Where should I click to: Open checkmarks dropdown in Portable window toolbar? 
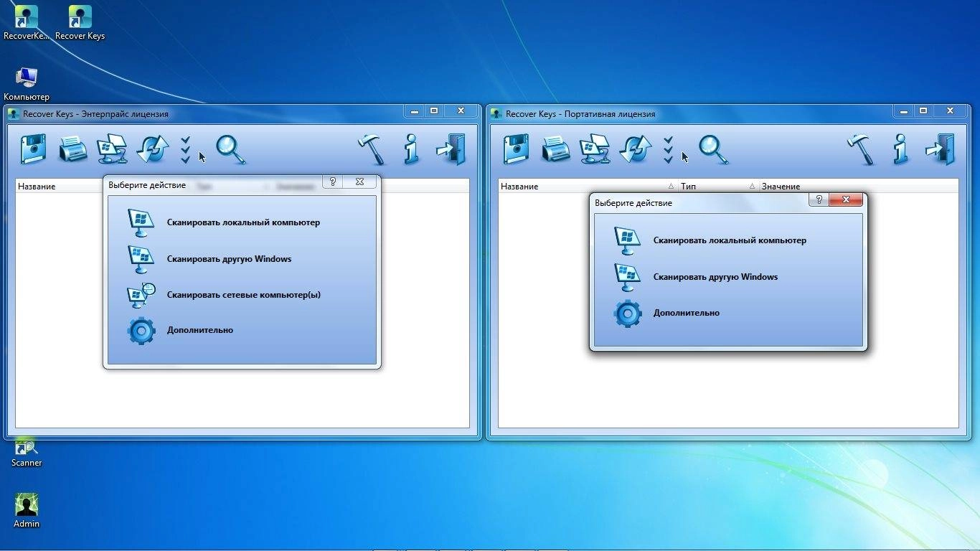(669, 149)
